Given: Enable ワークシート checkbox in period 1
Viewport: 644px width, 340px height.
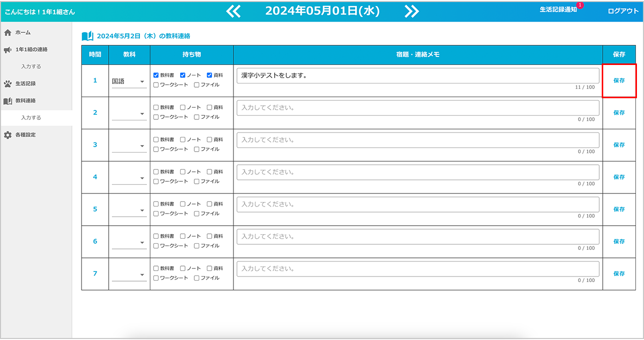Looking at the screenshot, I should [x=156, y=85].
